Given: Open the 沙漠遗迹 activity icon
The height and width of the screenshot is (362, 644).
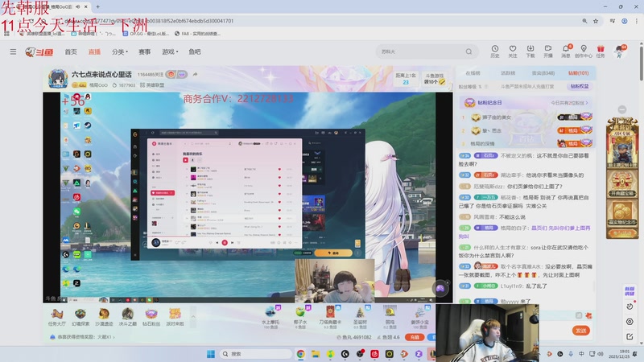Looking at the screenshot, I should click(x=104, y=317).
